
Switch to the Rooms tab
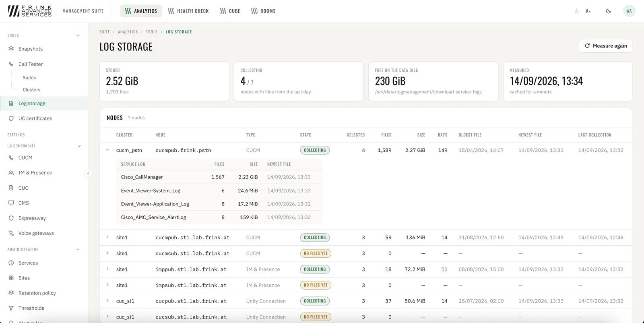pyautogui.click(x=263, y=11)
